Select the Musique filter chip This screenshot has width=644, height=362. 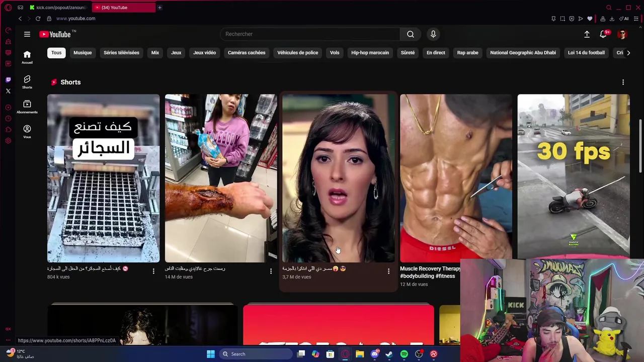point(83,52)
